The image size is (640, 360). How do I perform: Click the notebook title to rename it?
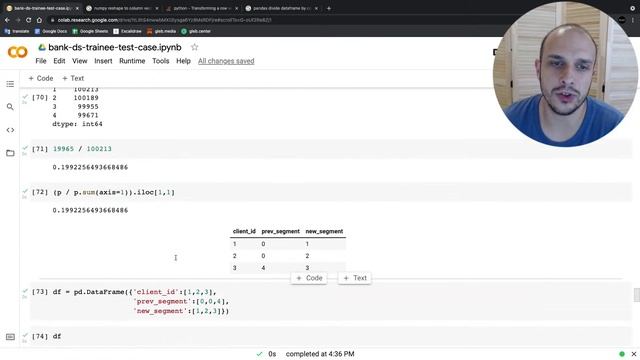115,47
